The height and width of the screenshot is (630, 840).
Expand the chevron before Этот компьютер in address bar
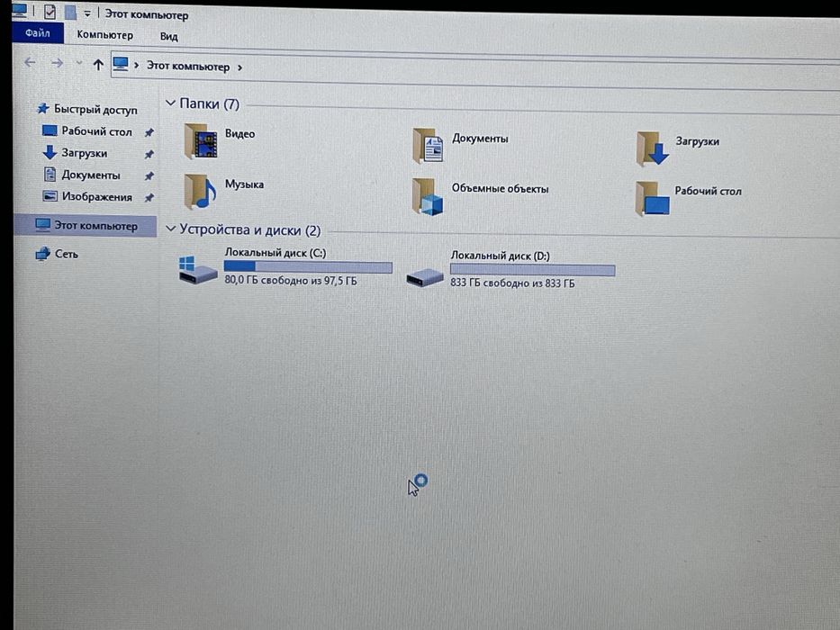point(136,66)
